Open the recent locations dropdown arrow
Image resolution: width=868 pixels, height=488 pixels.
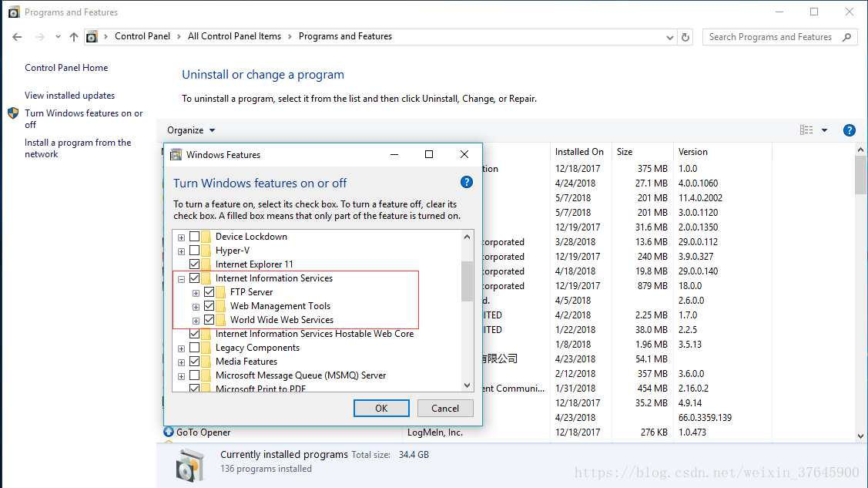(x=58, y=37)
